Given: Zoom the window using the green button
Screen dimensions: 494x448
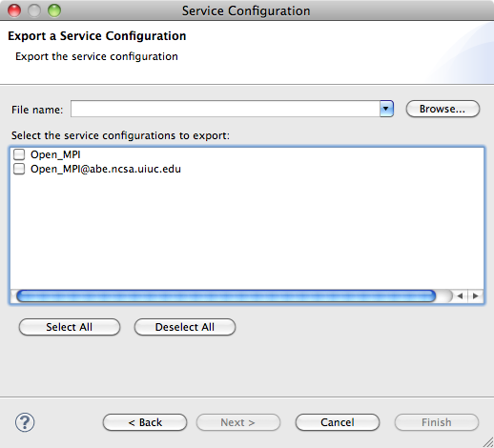Looking at the screenshot, I should pyautogui.click(x=54, y=10).
